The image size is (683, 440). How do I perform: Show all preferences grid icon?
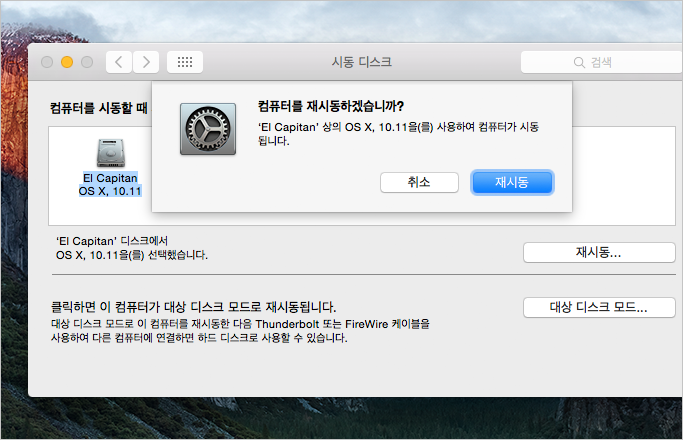(185, 62)
